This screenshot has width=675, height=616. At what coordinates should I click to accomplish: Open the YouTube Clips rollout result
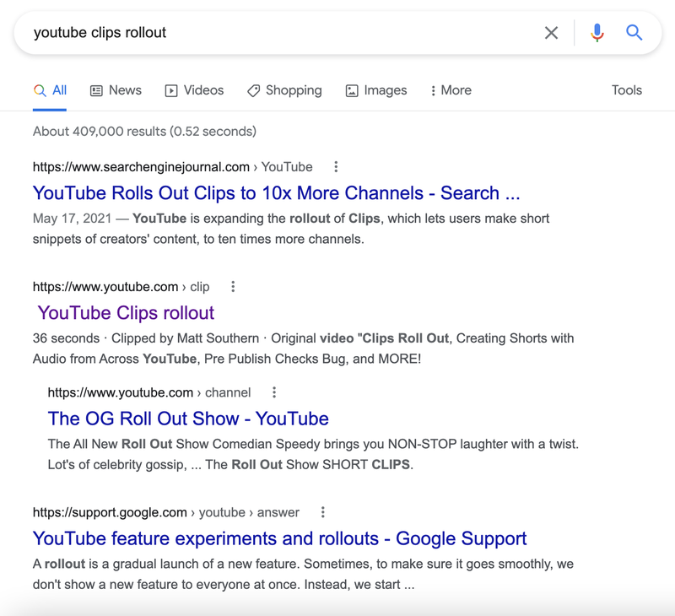click(126, 313)
